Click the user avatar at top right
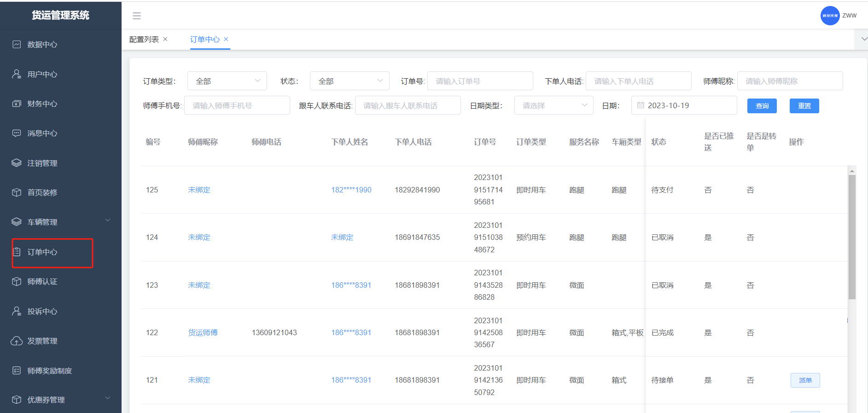 pos(830,16)
